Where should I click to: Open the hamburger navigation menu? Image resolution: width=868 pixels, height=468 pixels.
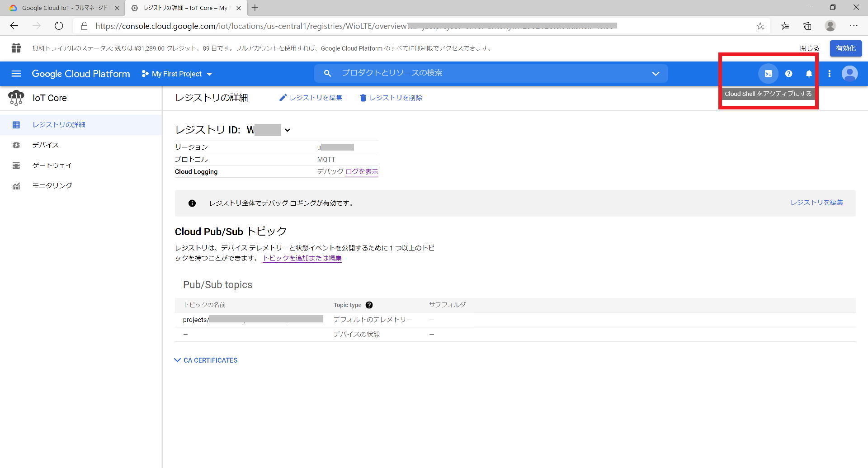tap(16, 74)
